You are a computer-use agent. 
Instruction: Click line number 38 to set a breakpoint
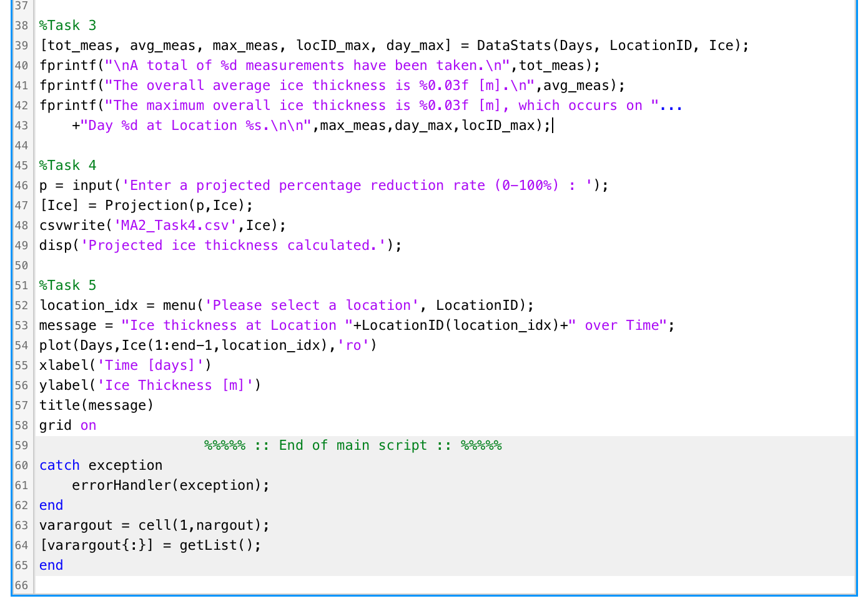[21, 25]
